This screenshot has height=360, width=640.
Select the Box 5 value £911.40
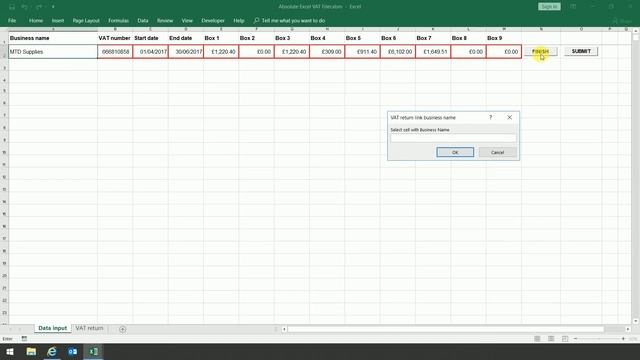[362, 52]
